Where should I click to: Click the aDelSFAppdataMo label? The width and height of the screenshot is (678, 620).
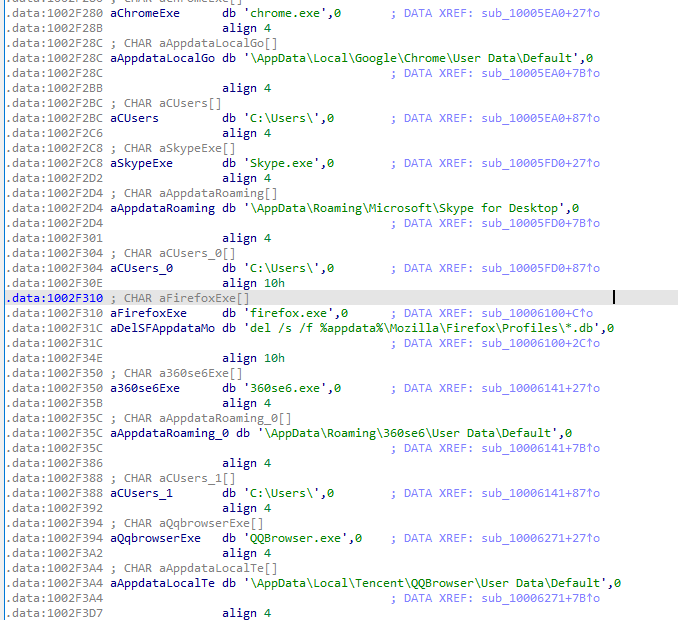163,328
